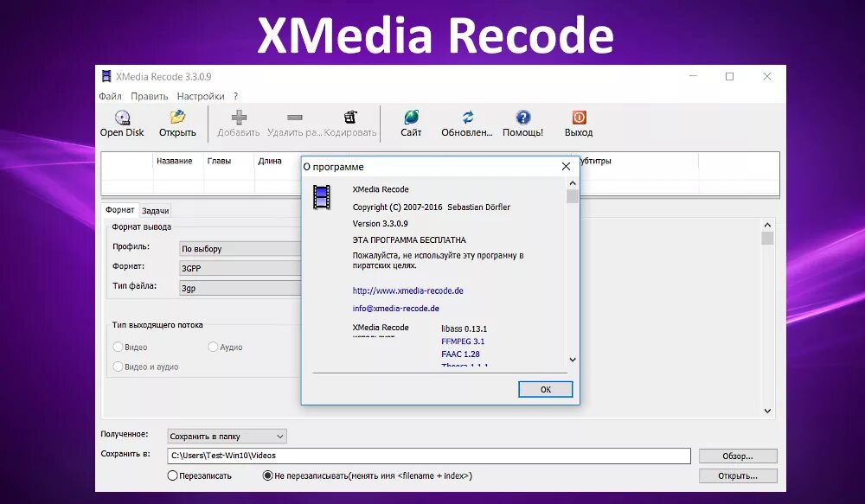Click the film strip icon in About dialog
Image resolution: width=865 pixels, height=504 pixels.
click(x=322, y=197)
